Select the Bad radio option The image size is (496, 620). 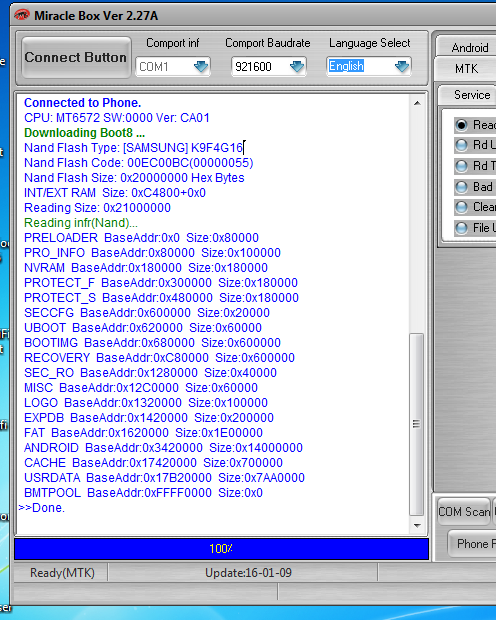pos(461,186)
